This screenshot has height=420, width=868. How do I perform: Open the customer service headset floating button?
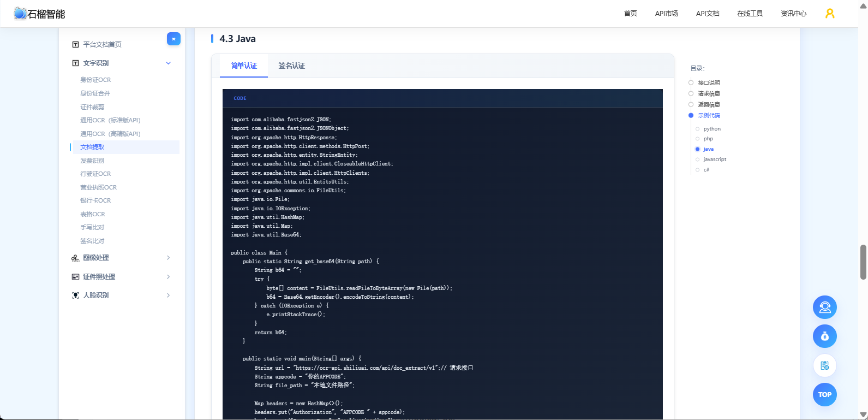pyautogui.click(x=825, y=307)
